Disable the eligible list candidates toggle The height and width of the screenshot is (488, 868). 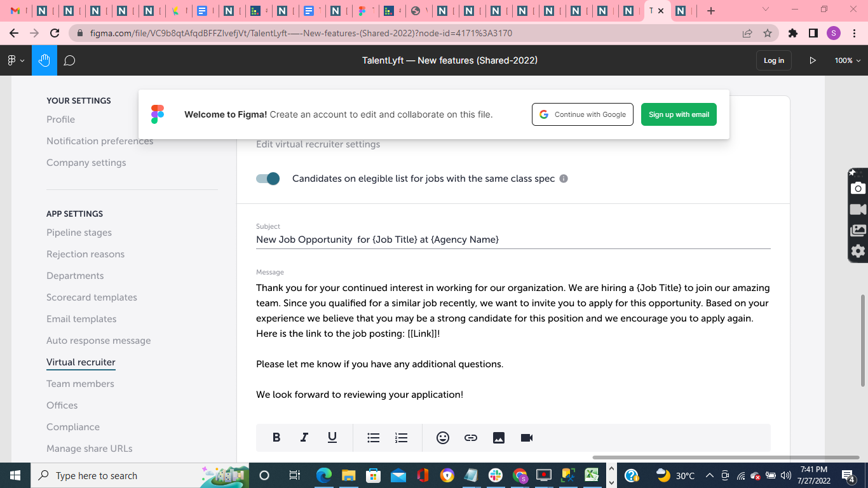(x=268, y=179)
